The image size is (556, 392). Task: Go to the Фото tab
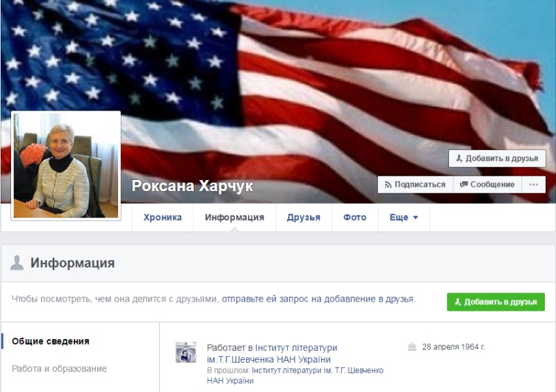355,218
